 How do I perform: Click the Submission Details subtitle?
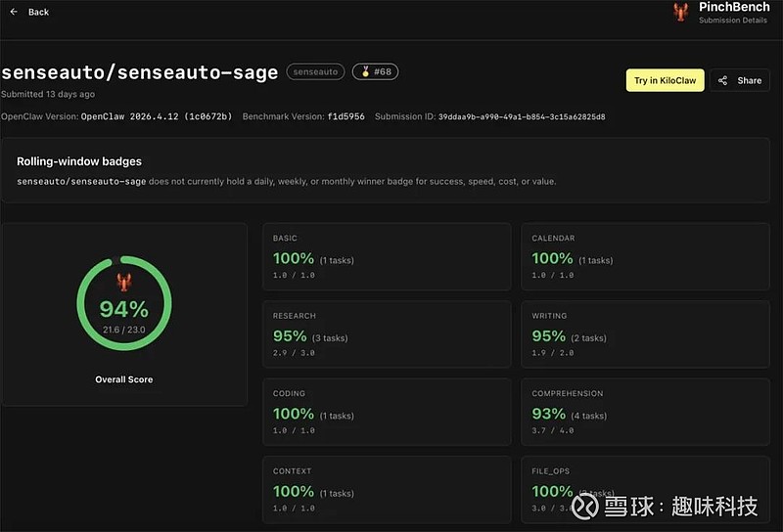pos(732,20)
